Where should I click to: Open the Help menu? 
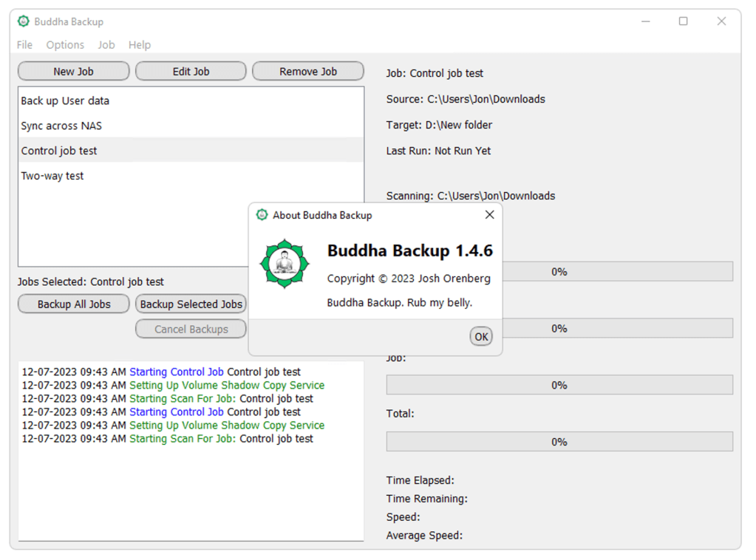tap(140, 45)
